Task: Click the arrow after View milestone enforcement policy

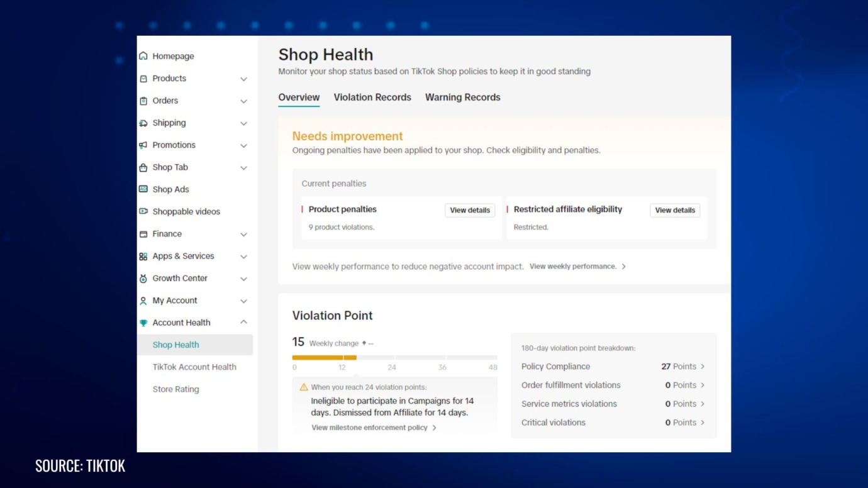Action: [434, 428]
